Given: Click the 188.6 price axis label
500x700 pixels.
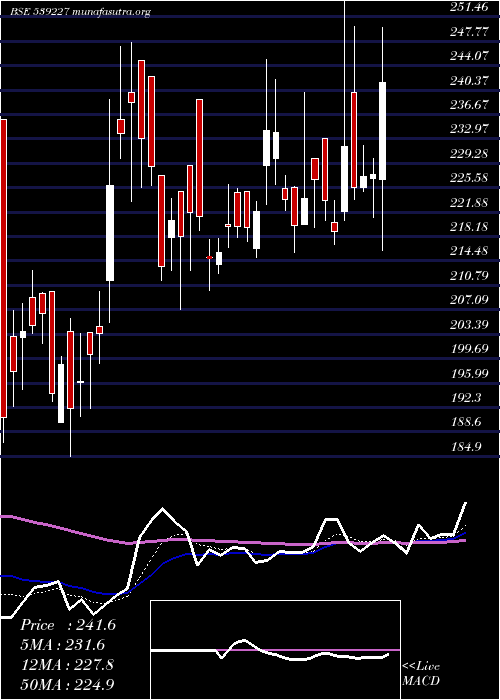Looking at the screenshot, I should [x=464, y=422].
